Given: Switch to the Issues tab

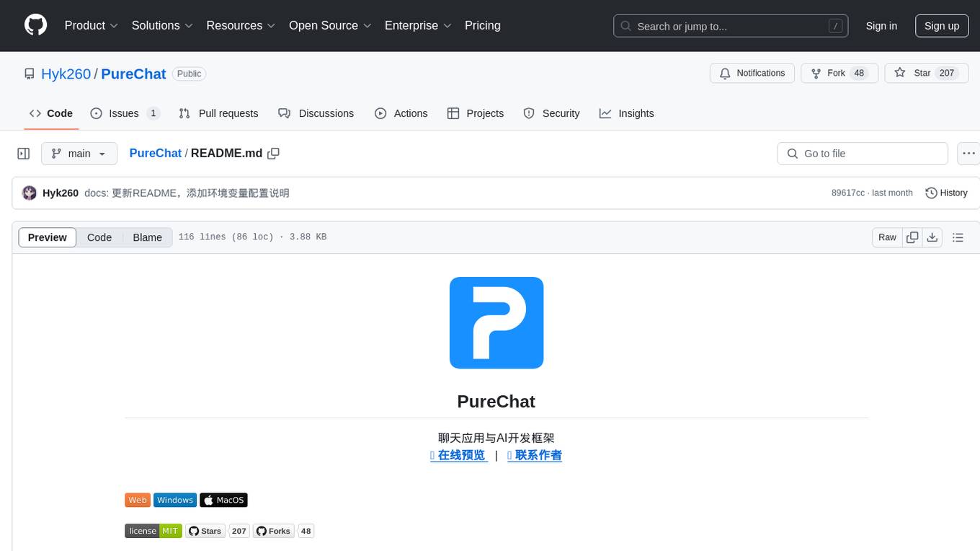Looking at the screenshot, I should click(x=125, y=113).
